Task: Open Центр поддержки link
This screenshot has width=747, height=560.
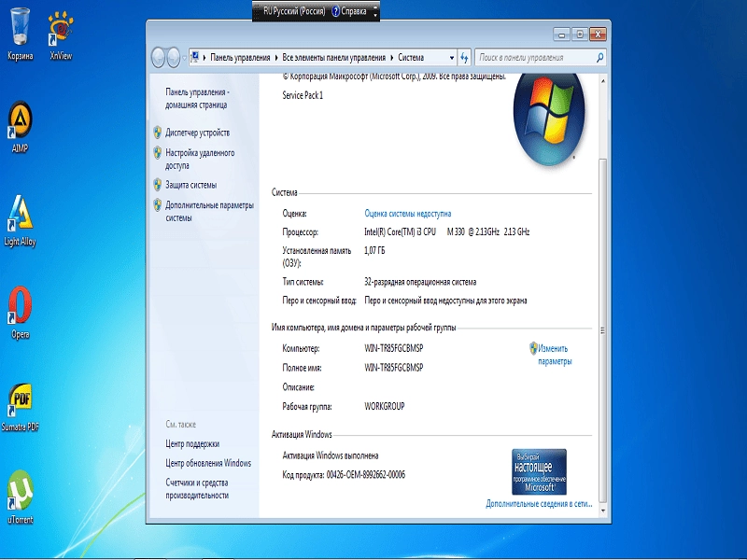Action: [x=192, y=444]
